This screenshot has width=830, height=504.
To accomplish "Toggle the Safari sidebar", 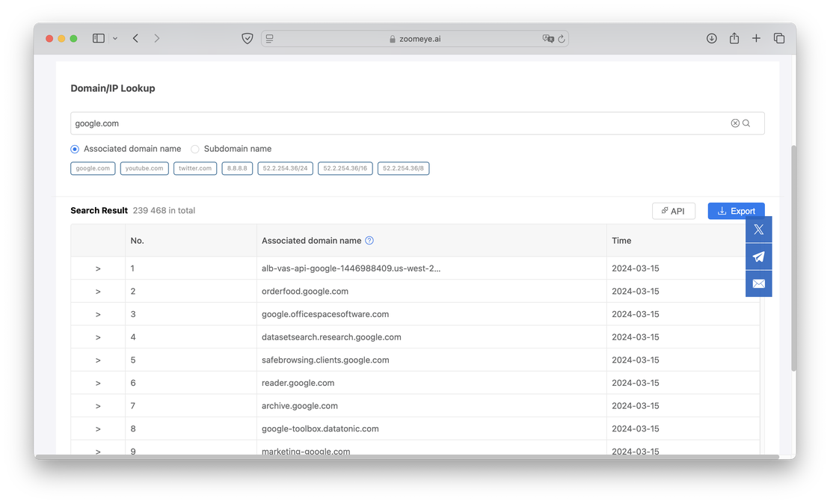I will coord(98,37).
